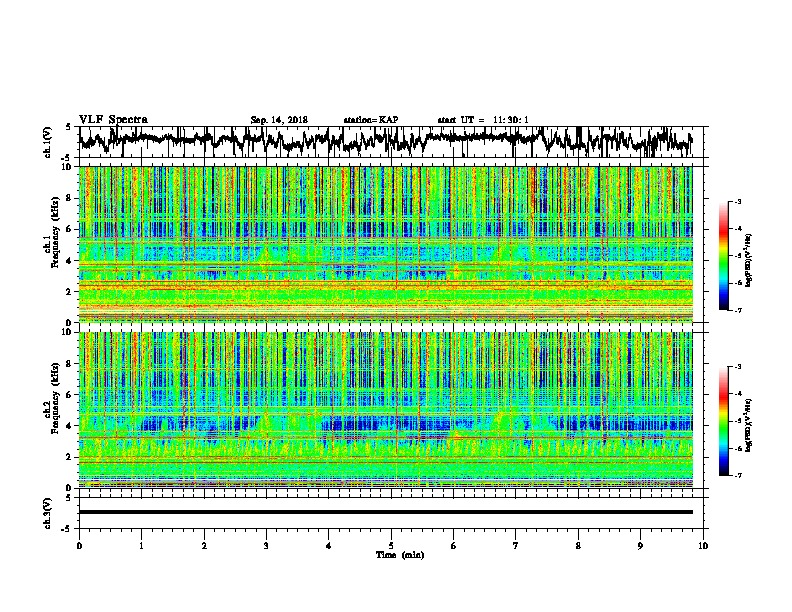
Task: Click the 8 kHz tick label on ch.2
Action: pyautogui.click(x=70, y=364)
